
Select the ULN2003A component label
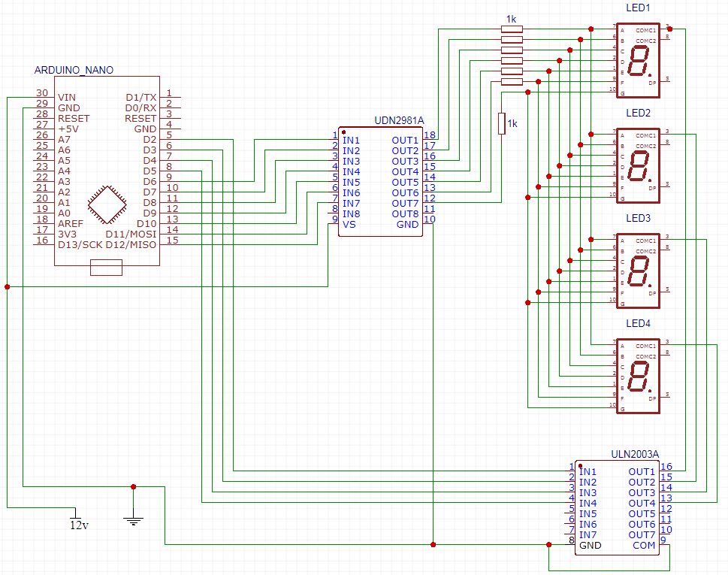(x=635, y=454)
